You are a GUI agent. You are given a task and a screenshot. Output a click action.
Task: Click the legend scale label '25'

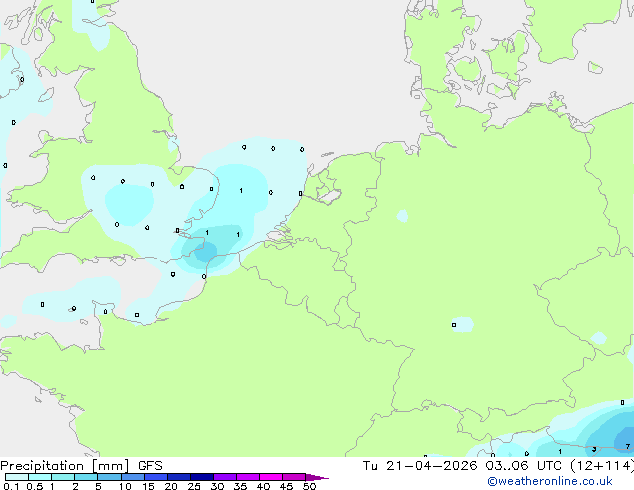(x=194, y=486)
